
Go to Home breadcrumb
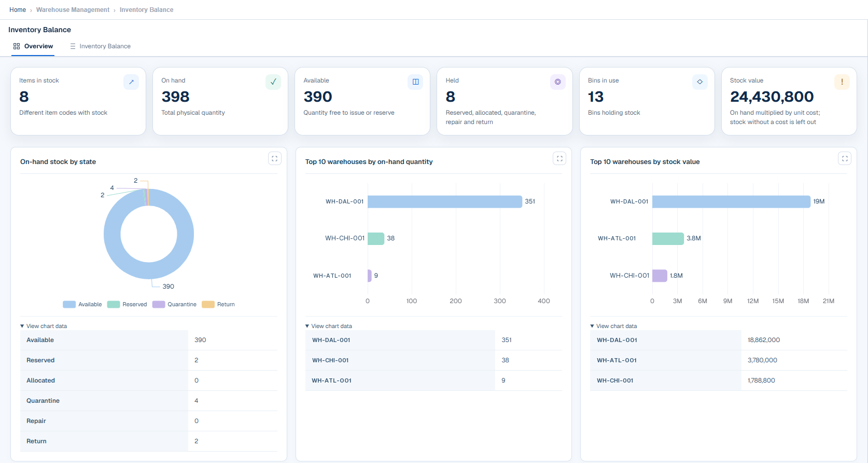18,10
